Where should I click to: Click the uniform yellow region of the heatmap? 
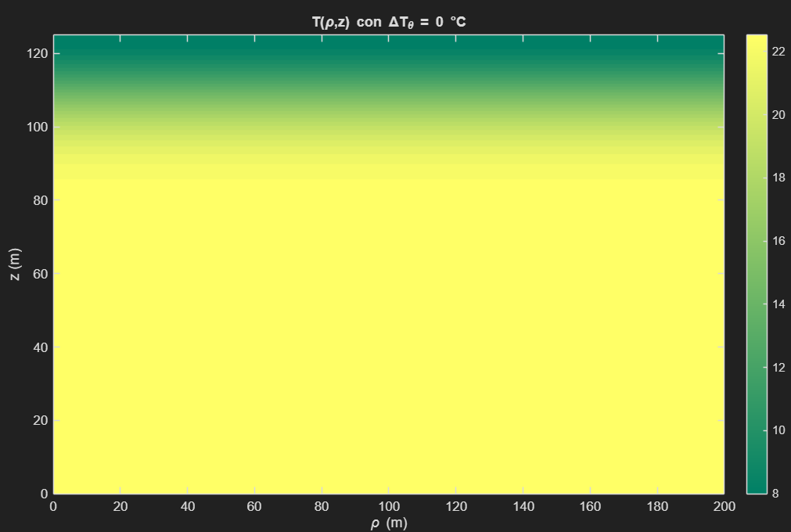pyautogui.click(x=389, y=336)
